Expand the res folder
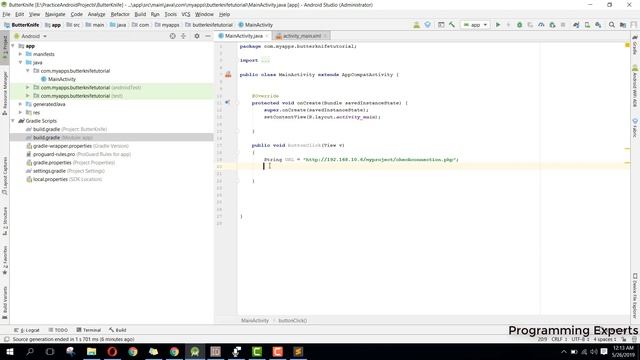 click(x=20, y=112)
